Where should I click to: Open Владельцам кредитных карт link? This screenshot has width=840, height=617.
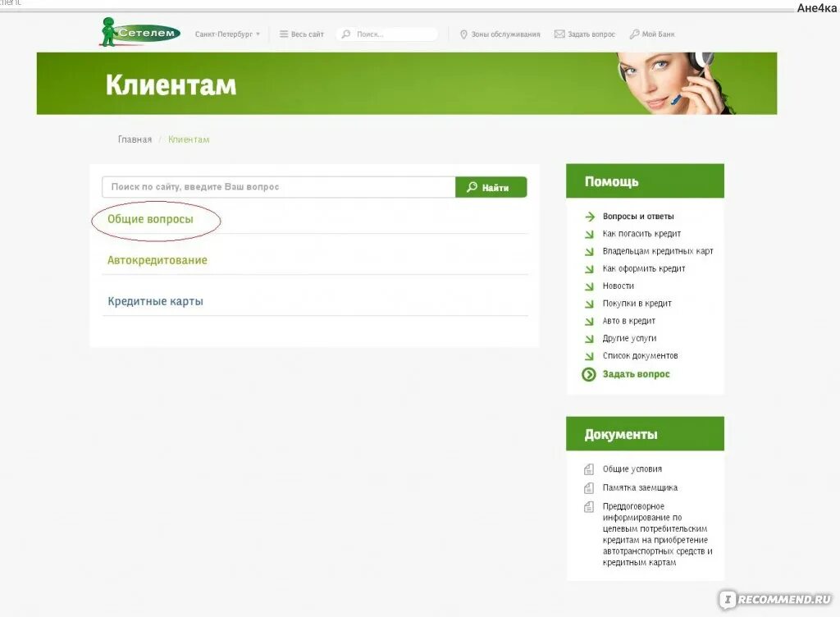pos(658,251)
